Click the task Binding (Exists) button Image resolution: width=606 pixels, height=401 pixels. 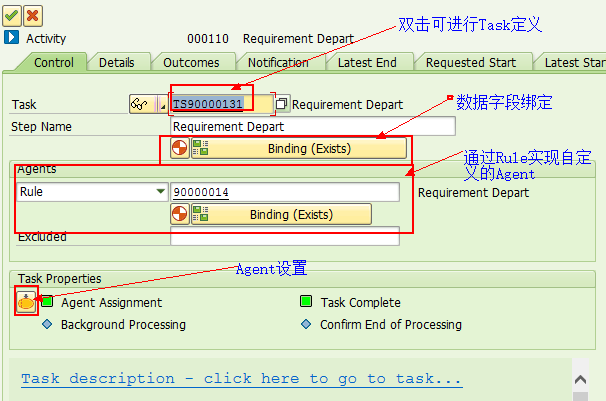coord(299,148)
